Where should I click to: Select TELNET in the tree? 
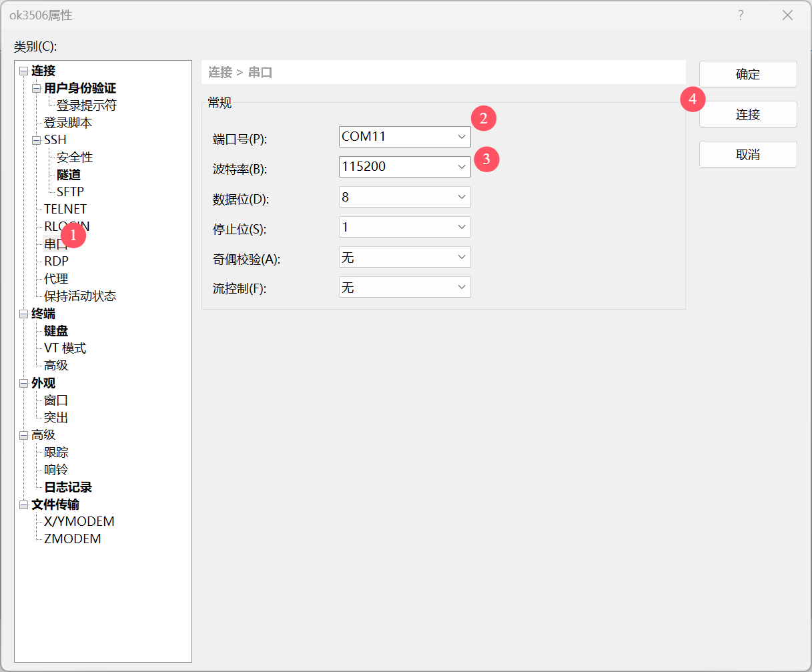click(x=65, y=210)
